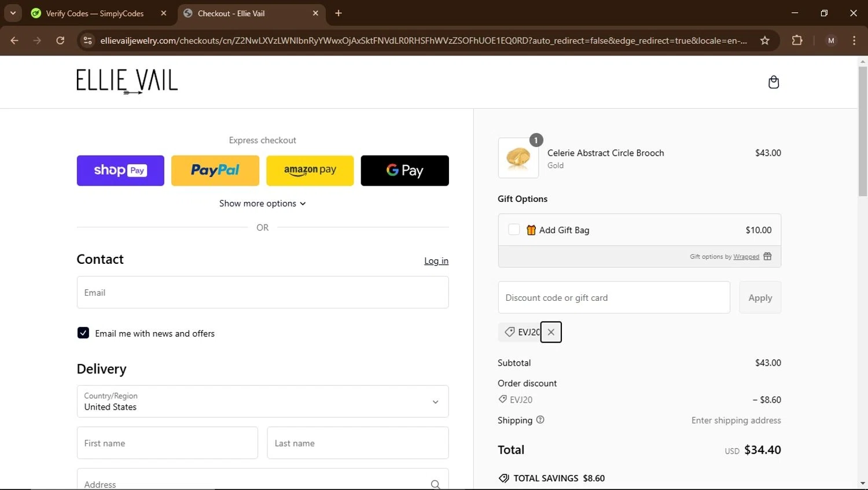Image resolution: width=868 pixels, height=490 pixels.
Task: Click the Enter shipping address text
Action: coord(736,421)
